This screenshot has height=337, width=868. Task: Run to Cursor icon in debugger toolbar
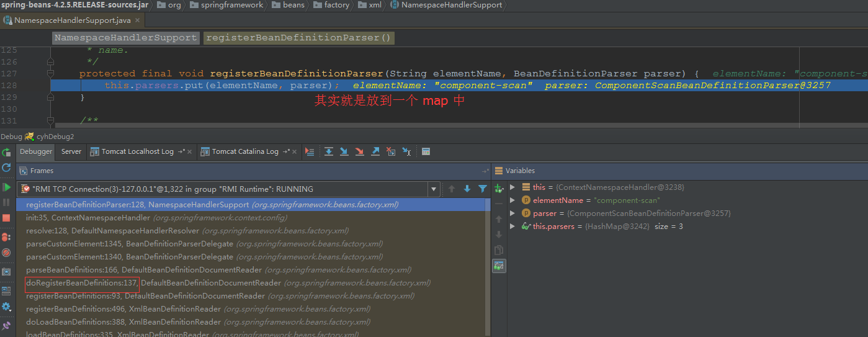click(406, 151)
